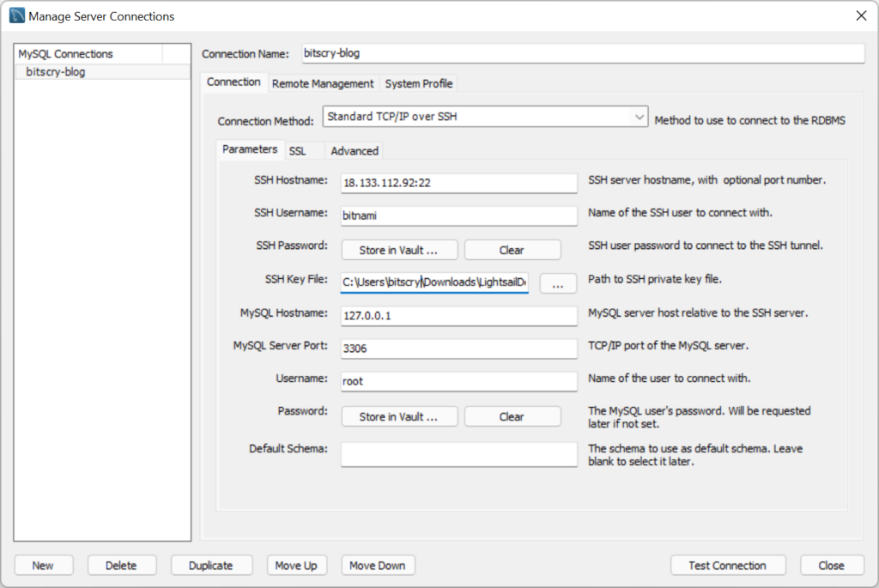879x588 pixels.
Task: Click the SSH Hostname input field
Action: tap(458, 183)
